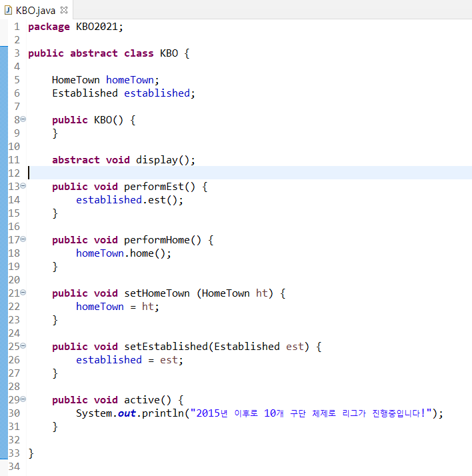This screenshot has height=476, width=472.
Task: Click class name KBO on line 3
Action: coord(169,53)
